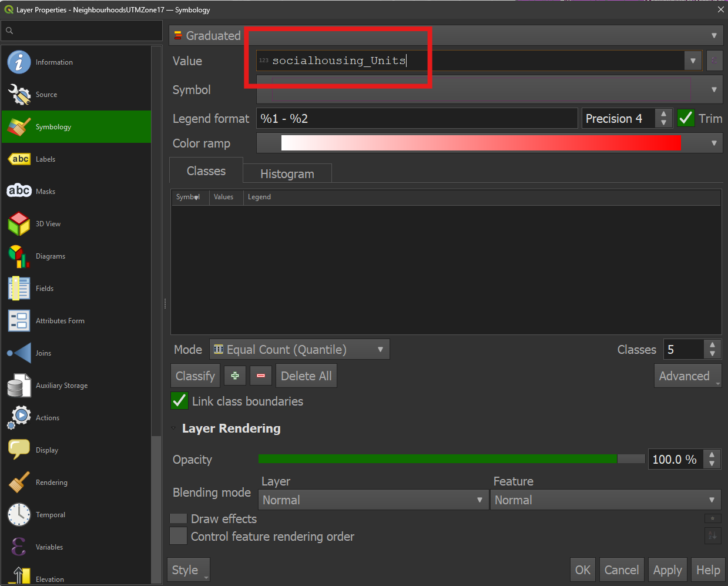The image size is (728, 586).
Task: Click the Apply button
Action: [667, 570]
